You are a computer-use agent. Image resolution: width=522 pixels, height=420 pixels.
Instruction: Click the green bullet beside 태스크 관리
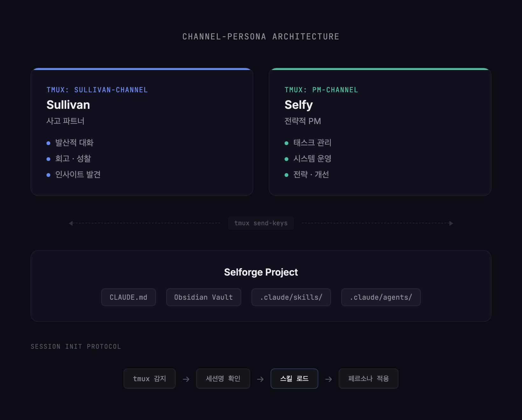(286, 143)
